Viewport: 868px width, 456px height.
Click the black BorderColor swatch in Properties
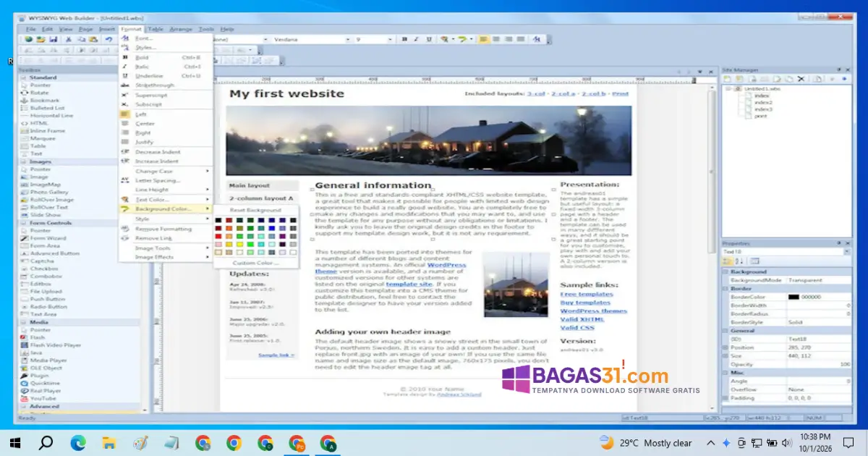click(793, 297)
